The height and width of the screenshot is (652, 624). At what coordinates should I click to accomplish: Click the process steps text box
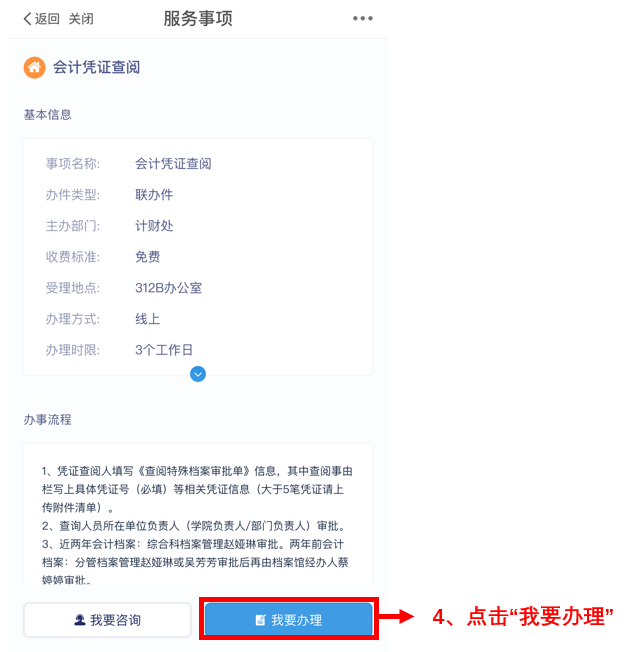tap(198, 514)
